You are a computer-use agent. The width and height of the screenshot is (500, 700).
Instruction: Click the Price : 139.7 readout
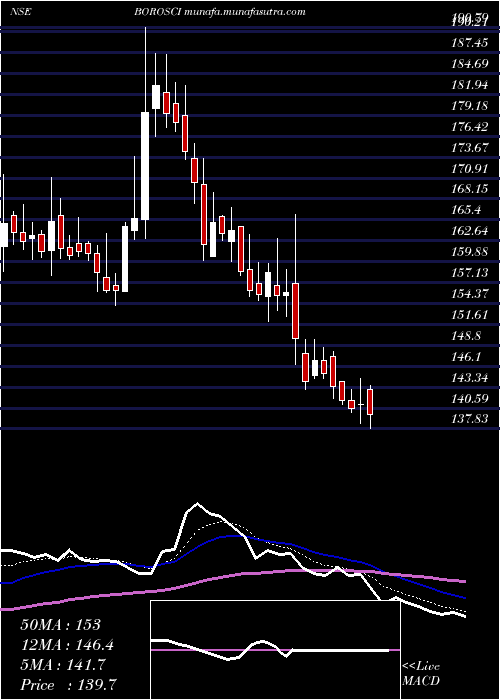point(70,685)
